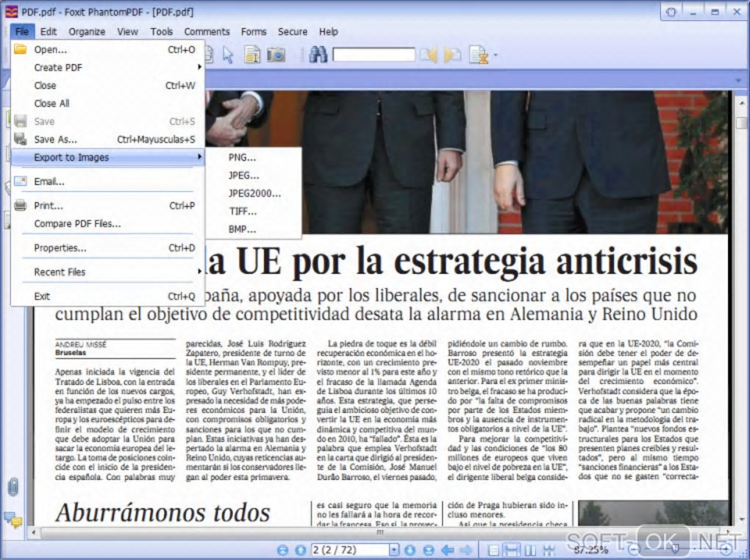Choose TIFF... export format

click(x=254, y=211)
